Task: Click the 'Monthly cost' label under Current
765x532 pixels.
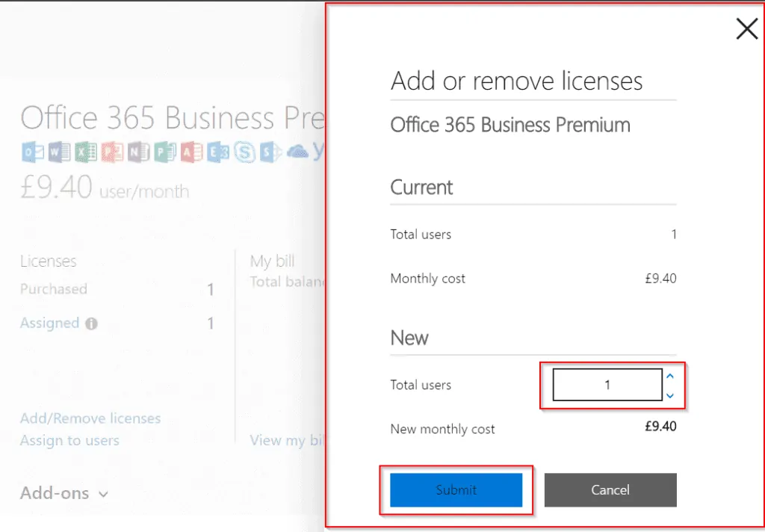Action: pyautogui.click(x=428, y=279)
